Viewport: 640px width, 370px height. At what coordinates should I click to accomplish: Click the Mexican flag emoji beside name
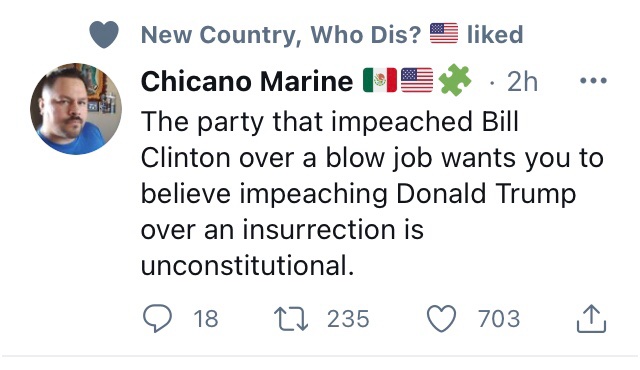click(x=380, y=80)
